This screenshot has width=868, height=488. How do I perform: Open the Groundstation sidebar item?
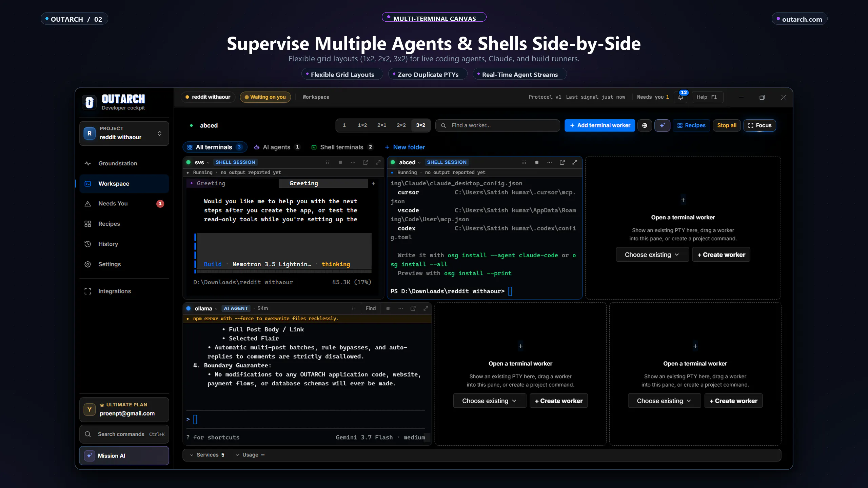124,163
